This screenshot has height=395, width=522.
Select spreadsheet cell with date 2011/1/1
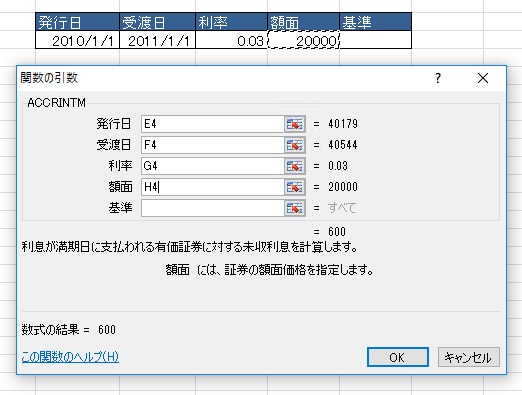pos(157,40)
